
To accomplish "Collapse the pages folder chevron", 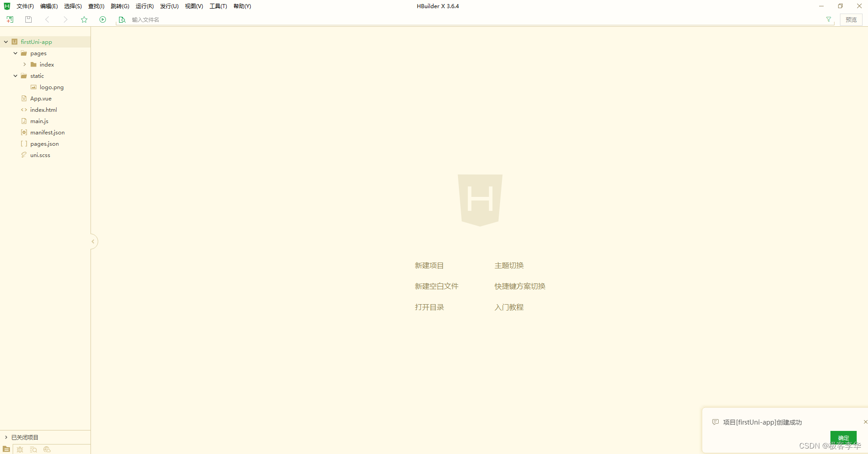I will (15, 53).
